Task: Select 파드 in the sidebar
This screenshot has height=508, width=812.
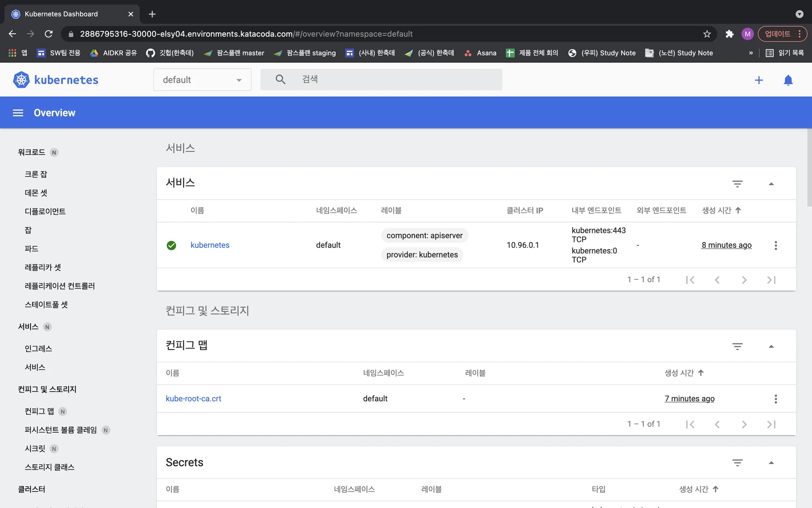Action: (32, 249)
